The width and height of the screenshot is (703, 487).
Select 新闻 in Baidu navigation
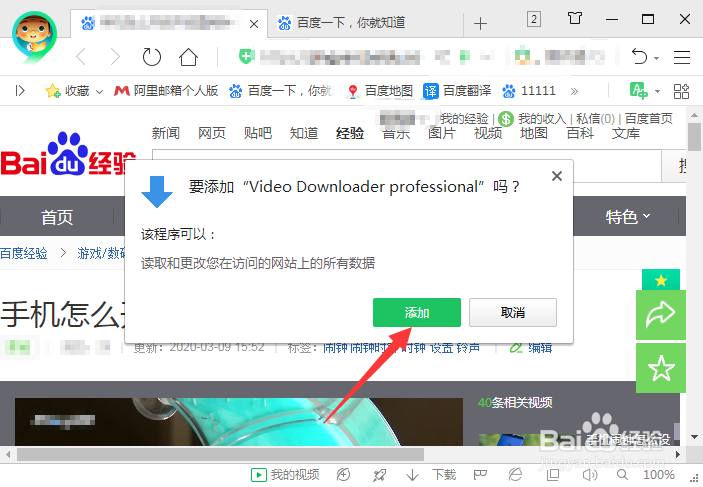166,133
